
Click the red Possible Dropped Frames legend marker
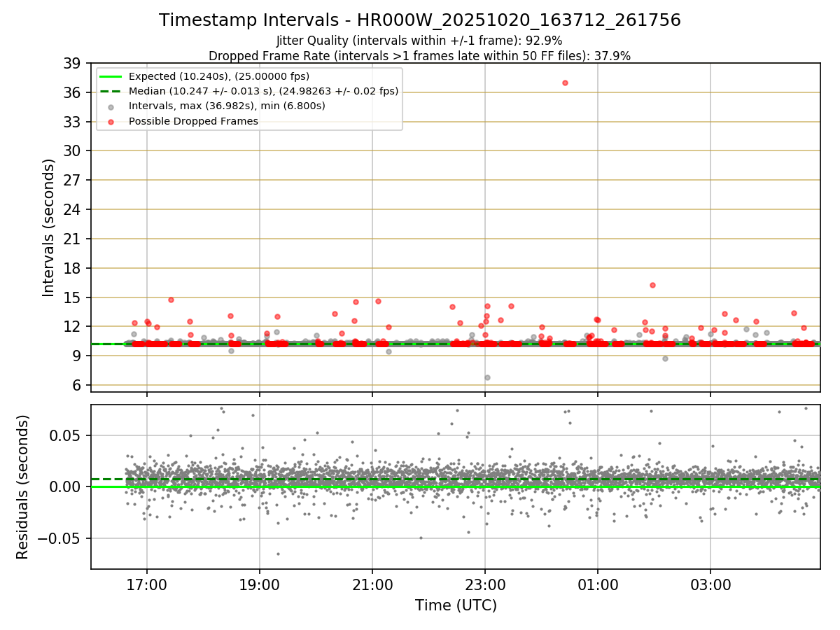point(111,121)
